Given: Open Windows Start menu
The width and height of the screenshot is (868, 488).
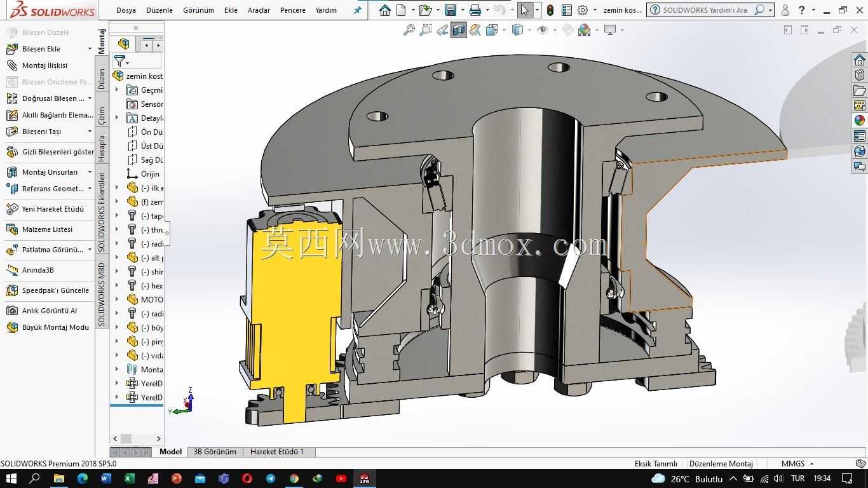Looking at the screenshot, I should [x=11, y=478].
